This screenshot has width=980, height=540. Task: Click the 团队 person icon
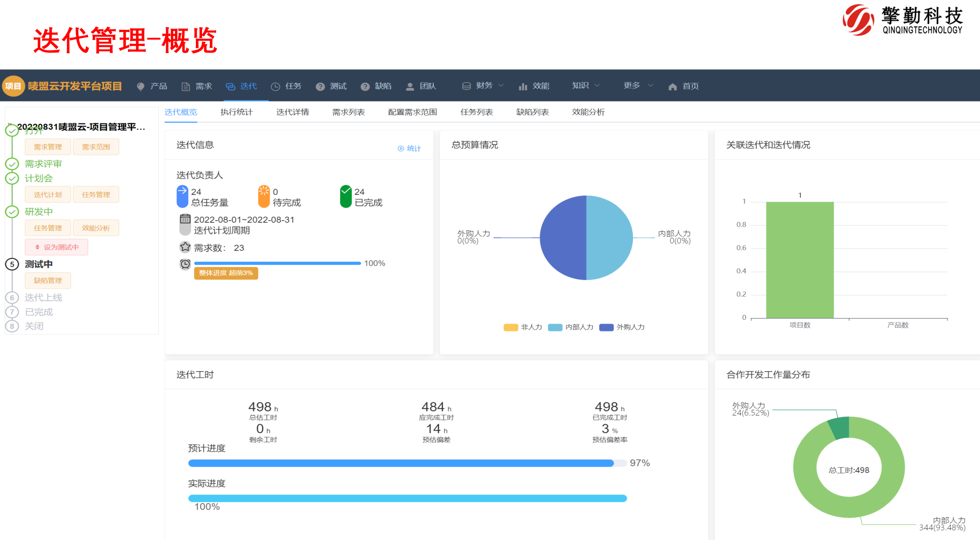tap(410, 86)
